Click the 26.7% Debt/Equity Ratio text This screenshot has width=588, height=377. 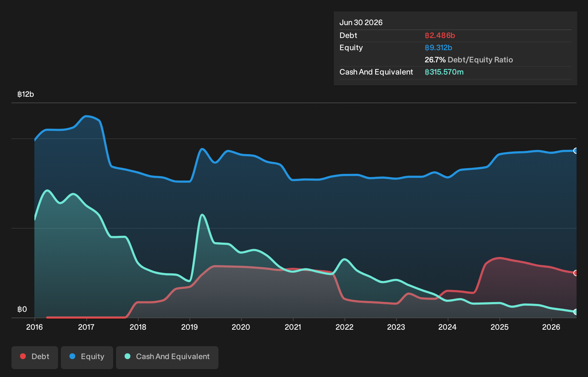(469, 60)
